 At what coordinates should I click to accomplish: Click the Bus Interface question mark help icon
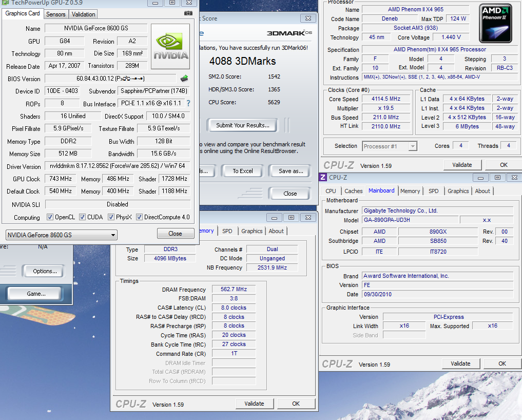(188, 103)
